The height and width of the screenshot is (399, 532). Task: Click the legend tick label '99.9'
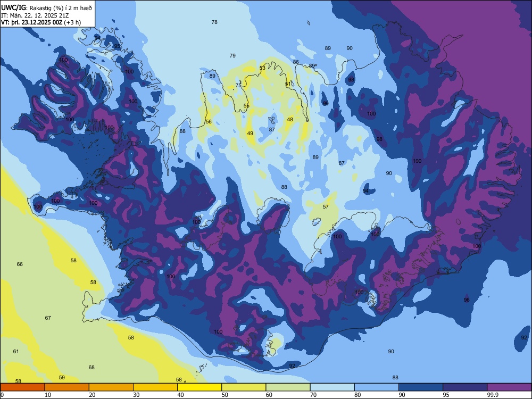pyautogui.click(x=492, y=395)
